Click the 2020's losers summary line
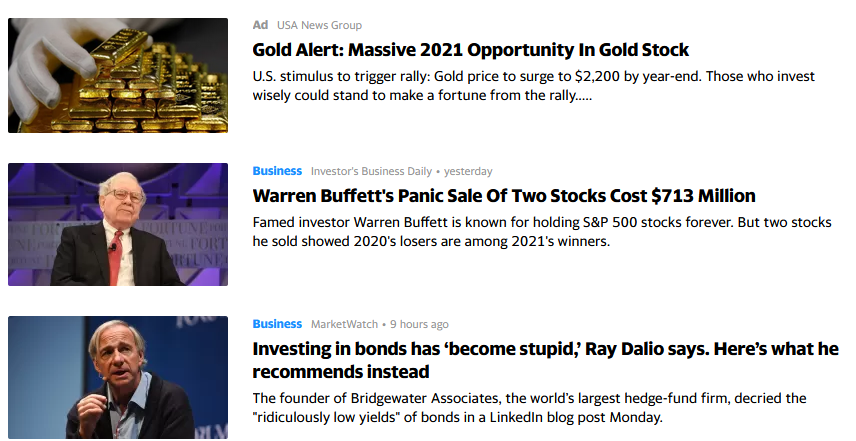The width and height of the screenshot is (856, 441). 431,241
